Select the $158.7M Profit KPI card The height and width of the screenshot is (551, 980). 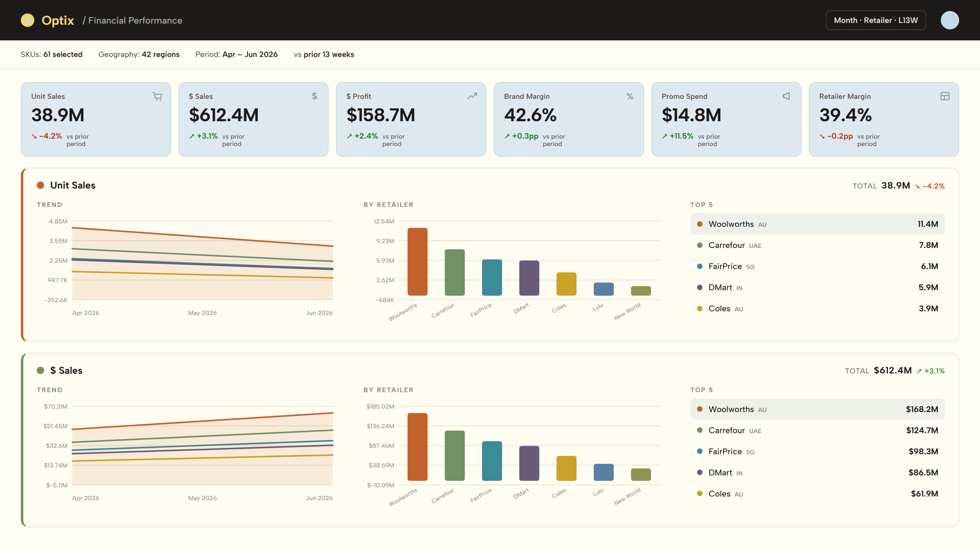411,119
